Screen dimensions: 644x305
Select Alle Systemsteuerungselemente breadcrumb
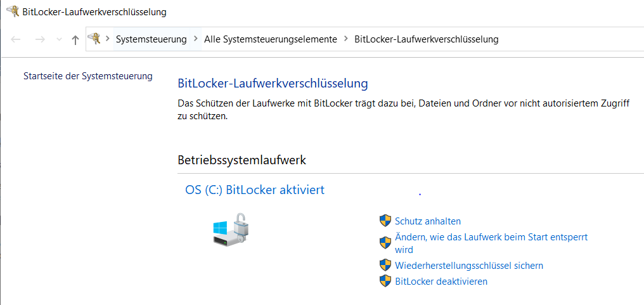click(x=270, y=39)
